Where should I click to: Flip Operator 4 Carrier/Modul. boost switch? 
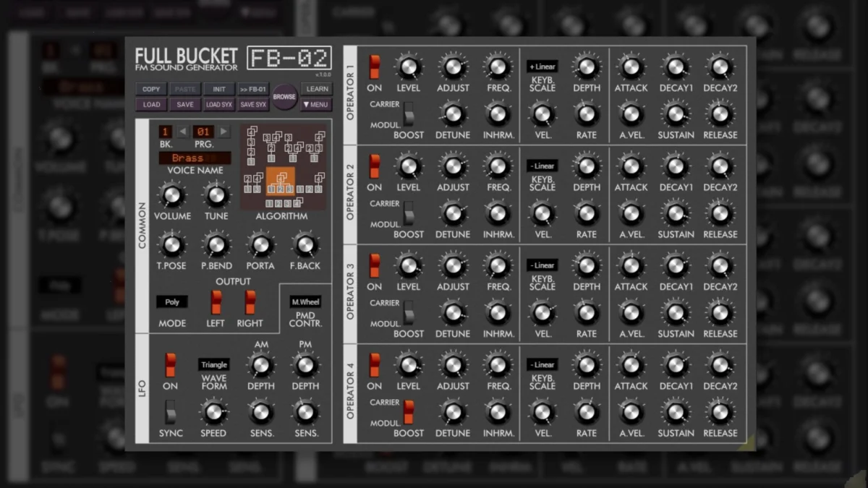409,412
